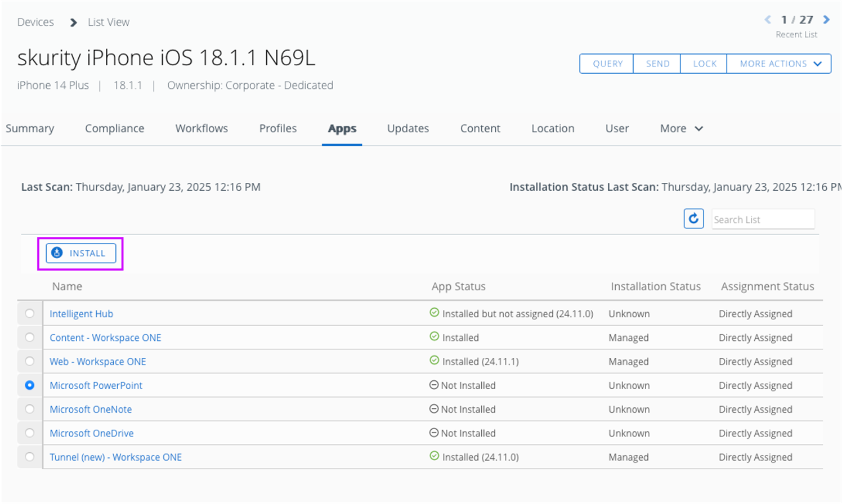Click the Search List input field
This screenshot has width=842, height=504.
(763, 219)
